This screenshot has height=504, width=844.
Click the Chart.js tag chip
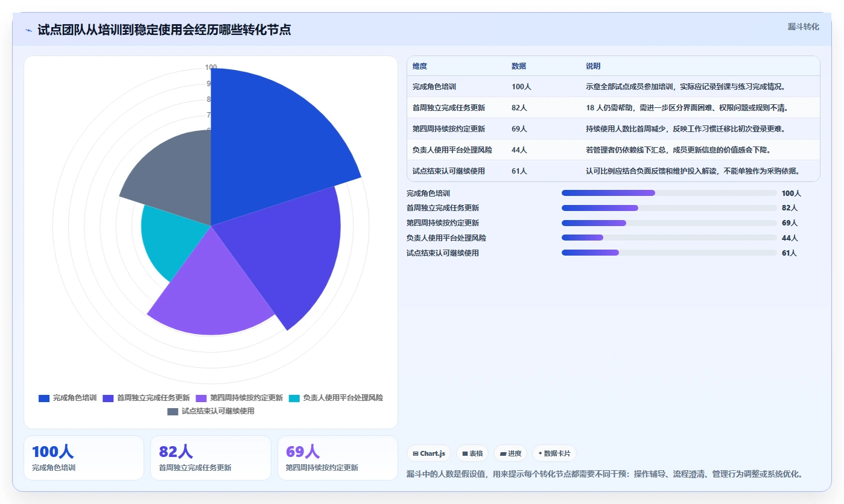[x=429, y=453]
